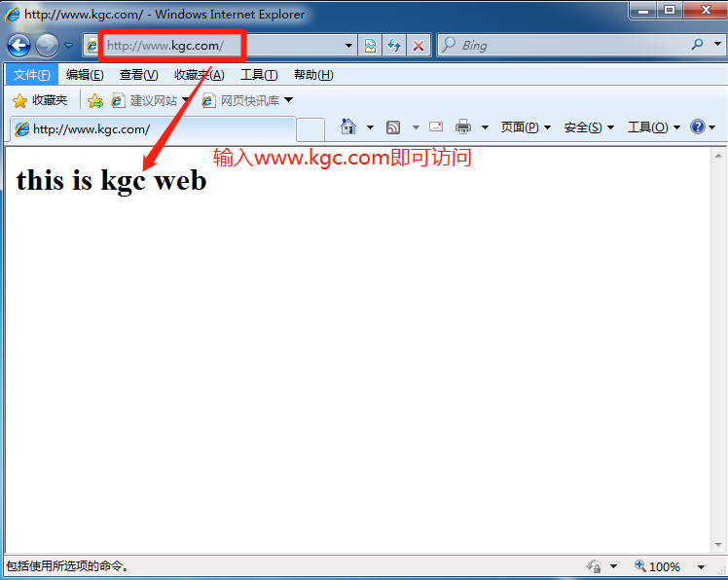Open the 页面(P) command bar menu
This screenshot has height=580, width=728.
526,127
